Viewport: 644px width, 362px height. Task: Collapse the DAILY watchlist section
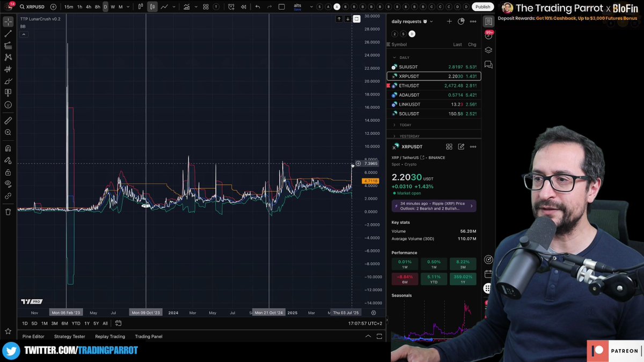[x=394, y=57]
